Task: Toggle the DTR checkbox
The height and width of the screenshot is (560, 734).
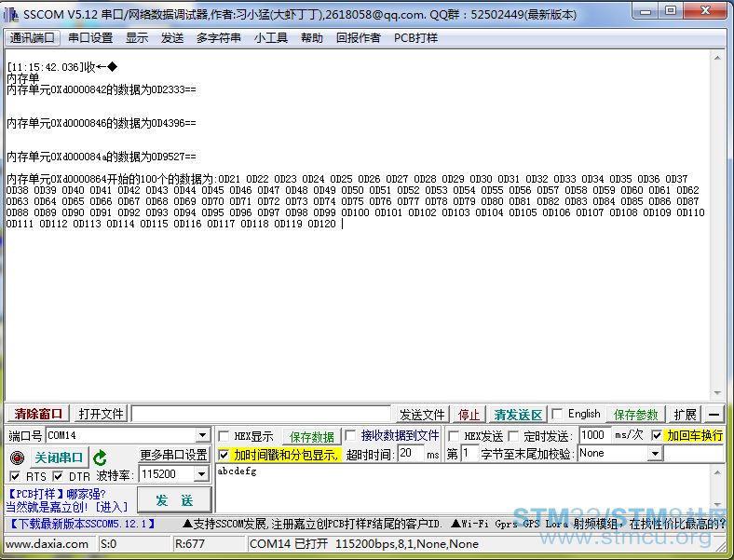Action: pos(58,476)
